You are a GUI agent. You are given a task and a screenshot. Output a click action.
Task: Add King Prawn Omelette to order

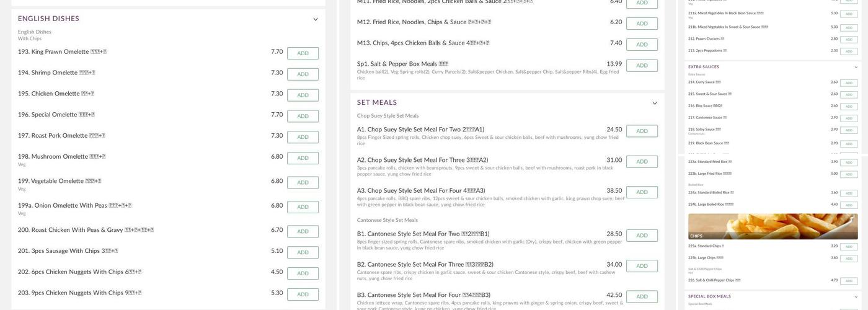pyautogui.click(x=303, y=53)
